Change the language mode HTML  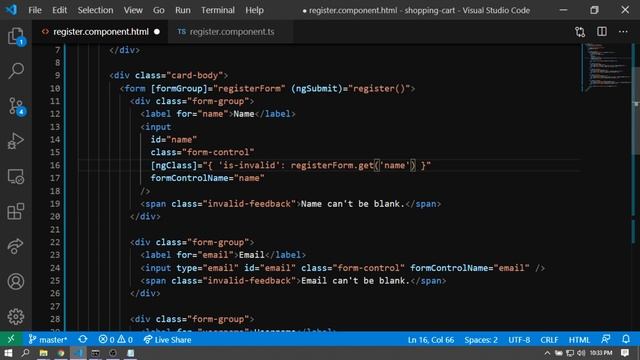click(579, 340)
